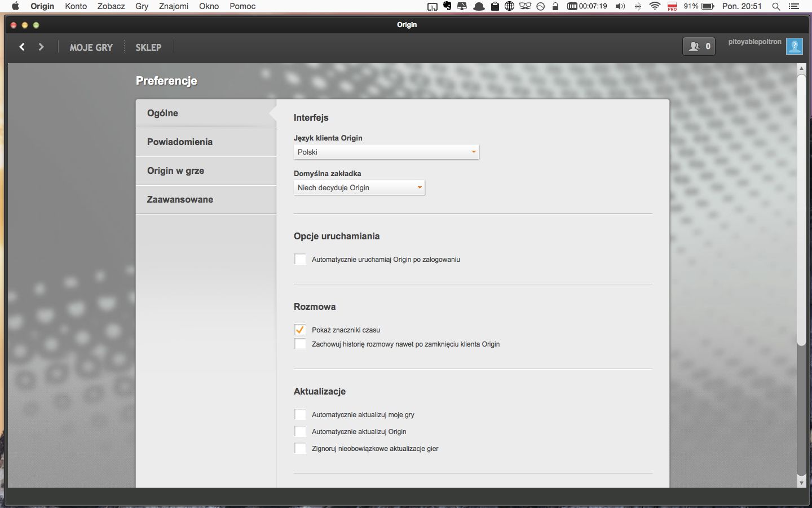Open the Wi-Fi menu
812x508 pixels.
(x=655, y=6)
